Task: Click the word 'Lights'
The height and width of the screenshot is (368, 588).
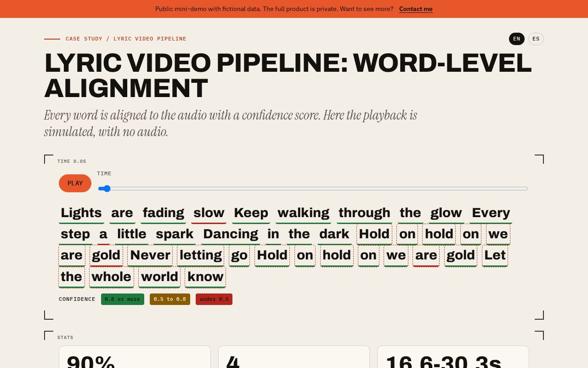Action: (x=81, y=213)
